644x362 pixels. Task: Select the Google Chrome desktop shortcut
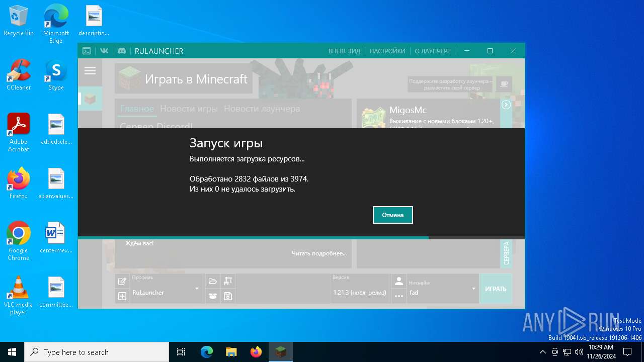point(19,241)
